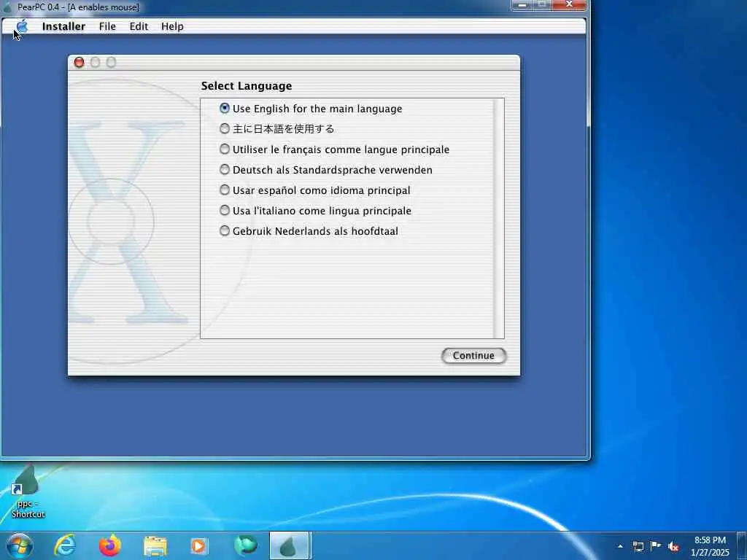Image resolution: width=747 pixels, height=560 pixels.
Task: Open the Help menu
Action: coord(172,27)
